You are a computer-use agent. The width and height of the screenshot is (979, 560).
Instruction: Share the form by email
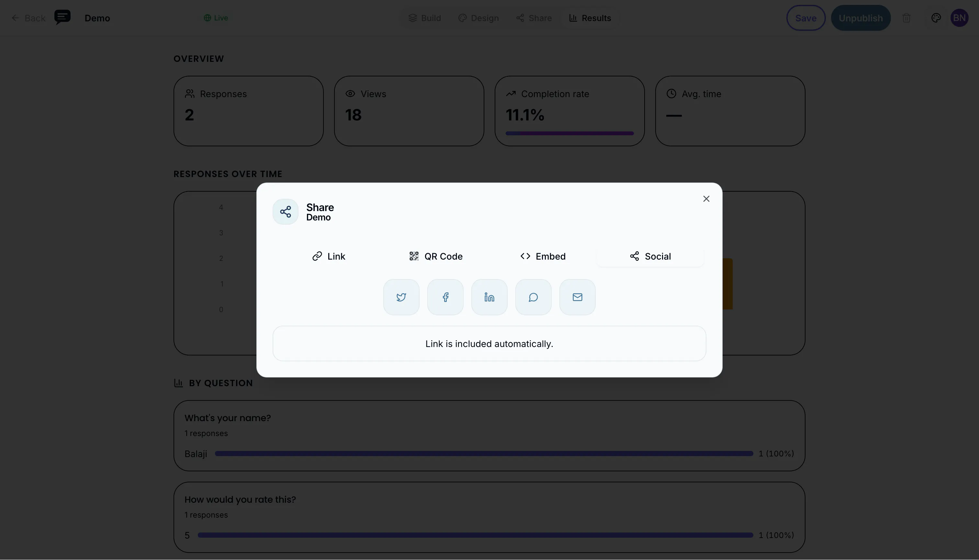(578, 297)
